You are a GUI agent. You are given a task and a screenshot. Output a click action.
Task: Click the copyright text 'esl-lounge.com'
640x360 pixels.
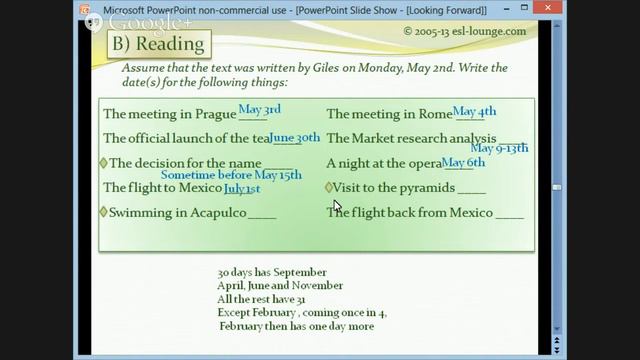[x=489, y=31]
